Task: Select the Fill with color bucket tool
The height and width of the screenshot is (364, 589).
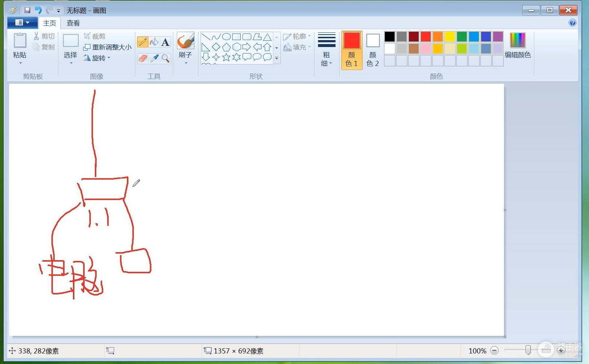Action: 154,42
